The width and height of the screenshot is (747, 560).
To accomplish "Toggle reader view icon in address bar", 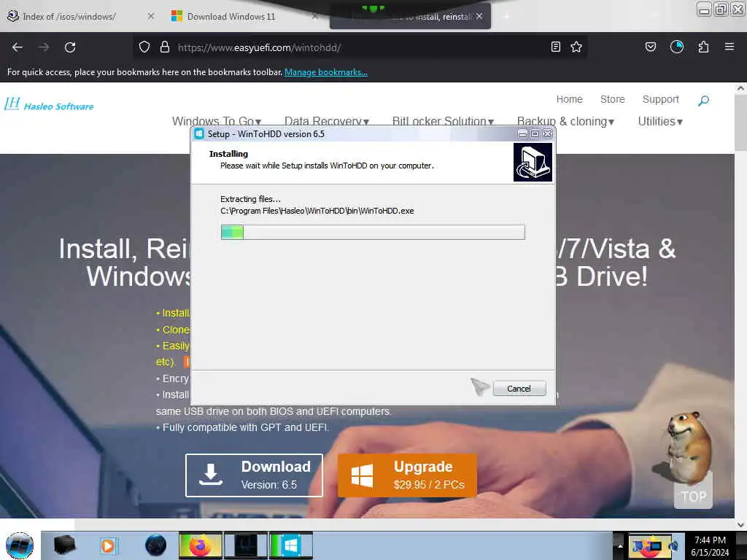I will (x=555, y=47).
